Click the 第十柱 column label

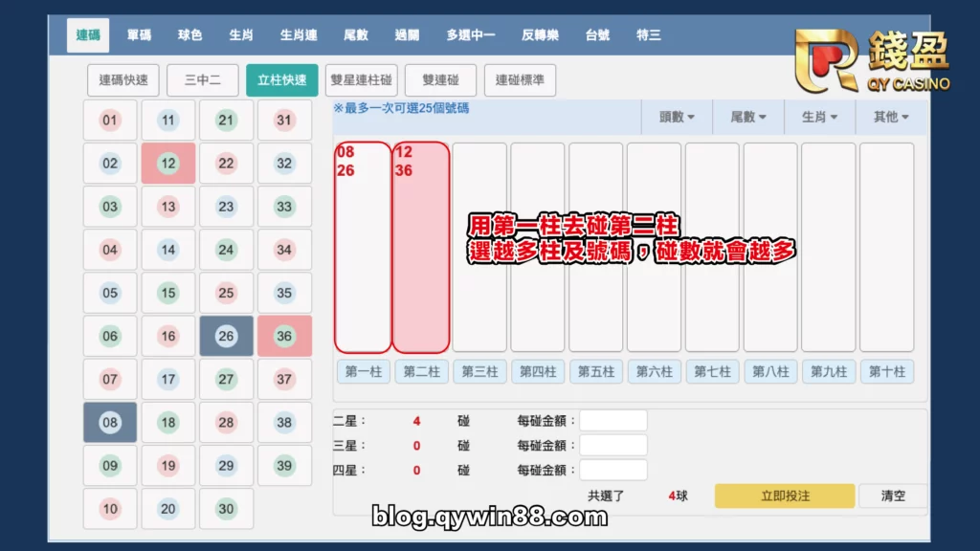[886, 372]
